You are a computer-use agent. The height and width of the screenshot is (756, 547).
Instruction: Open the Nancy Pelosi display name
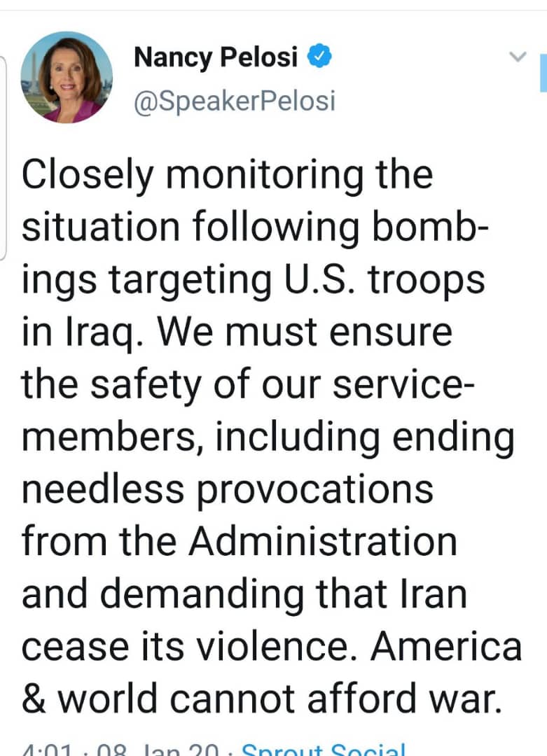tap(216, 57)
